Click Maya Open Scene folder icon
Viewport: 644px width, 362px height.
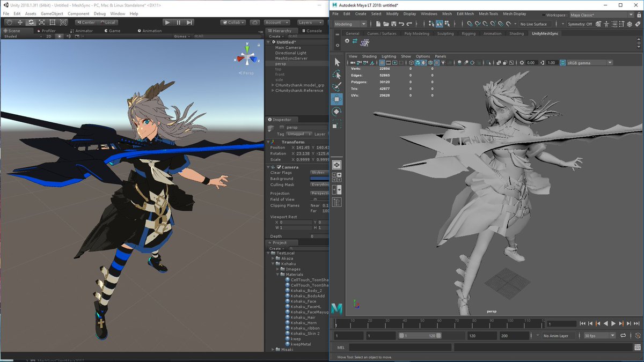386,24
